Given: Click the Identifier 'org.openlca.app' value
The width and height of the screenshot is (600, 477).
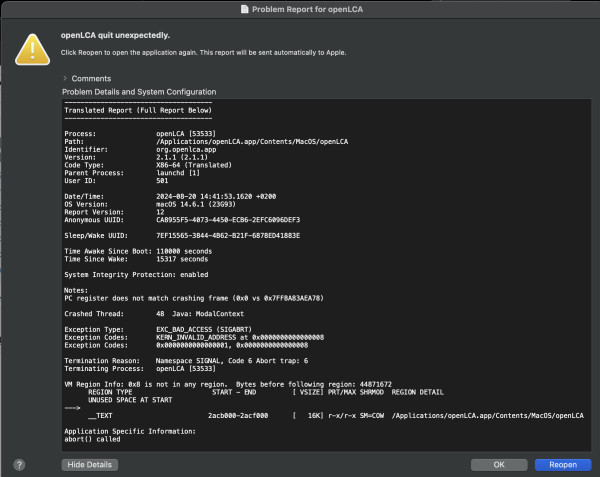Looking at the screenshot, I should coord(186,149).
